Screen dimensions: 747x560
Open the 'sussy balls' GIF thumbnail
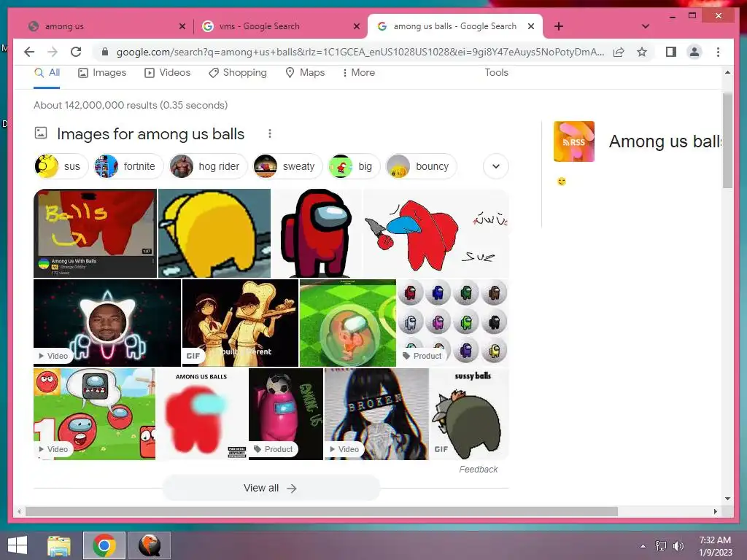(x=469, y=414)
